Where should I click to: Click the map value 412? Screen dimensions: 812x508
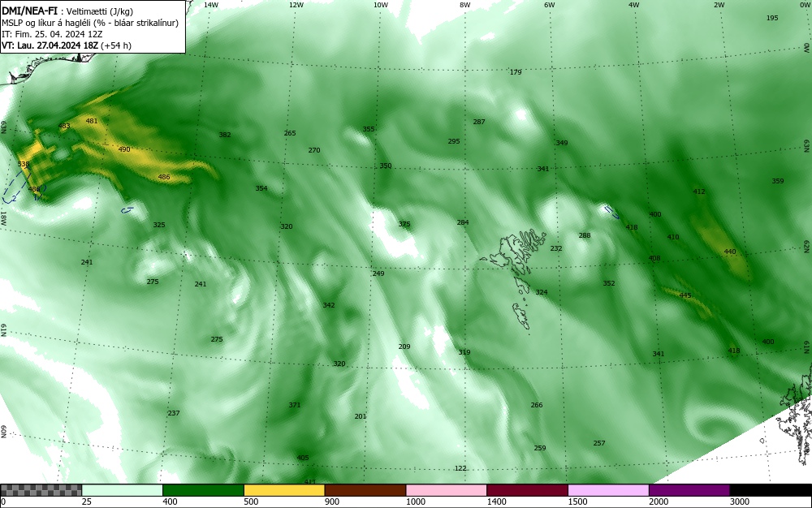pos(699,192)
